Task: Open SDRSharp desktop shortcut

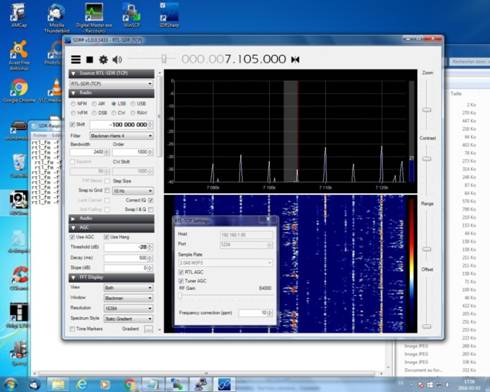Action: click(169, 15)
